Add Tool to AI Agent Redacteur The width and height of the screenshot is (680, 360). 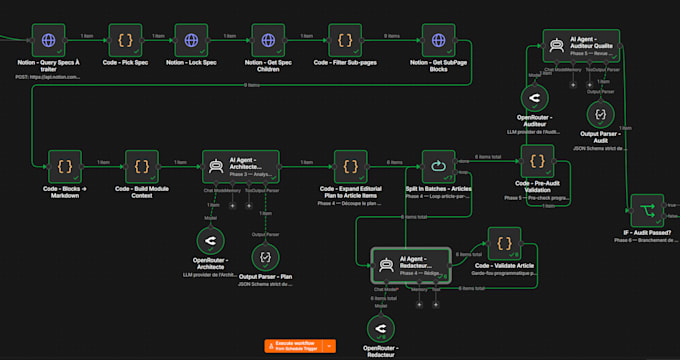[x=435, y=304]
